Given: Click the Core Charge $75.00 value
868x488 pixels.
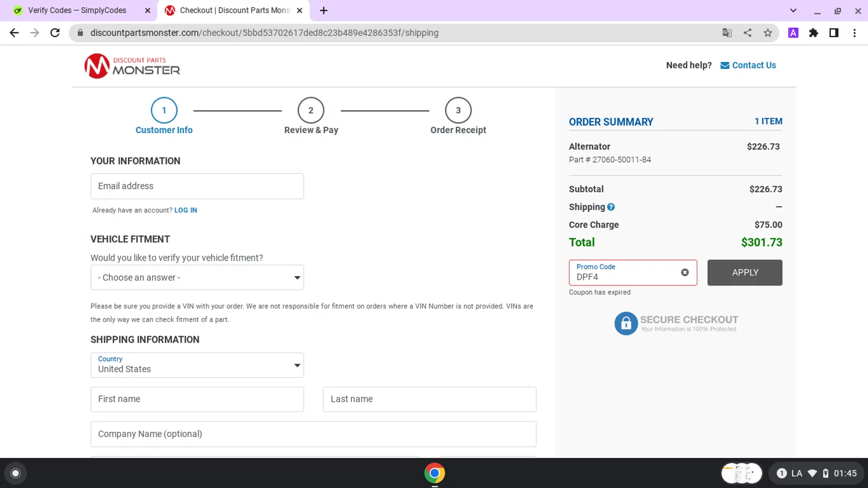Looking at the screenshot, I should [x=768, y=225].
